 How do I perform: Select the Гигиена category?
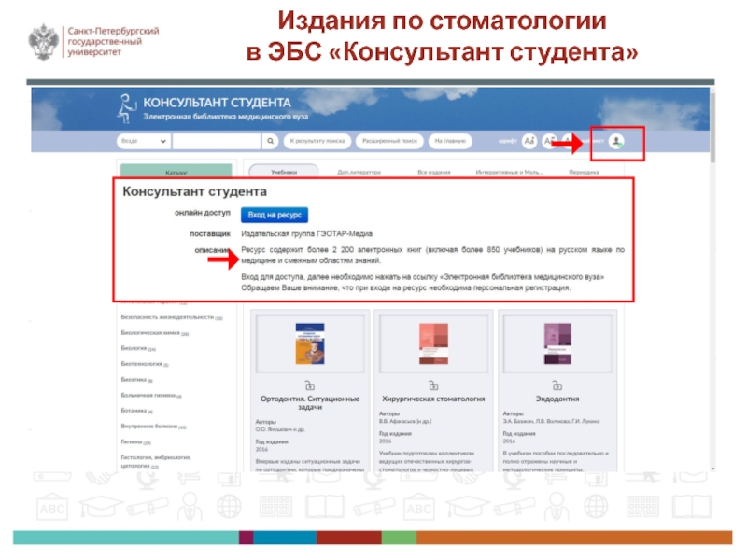tap(135, 441)
